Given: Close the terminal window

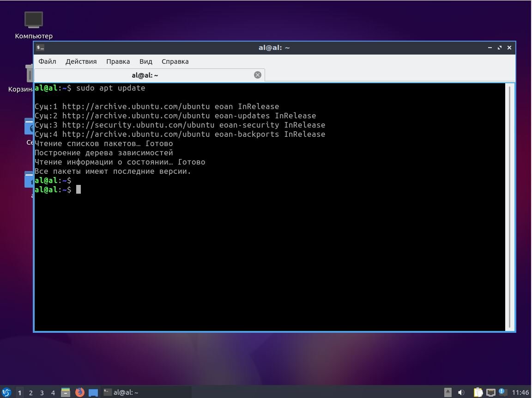Looking at the screenshot, I should tap(509, 48).
